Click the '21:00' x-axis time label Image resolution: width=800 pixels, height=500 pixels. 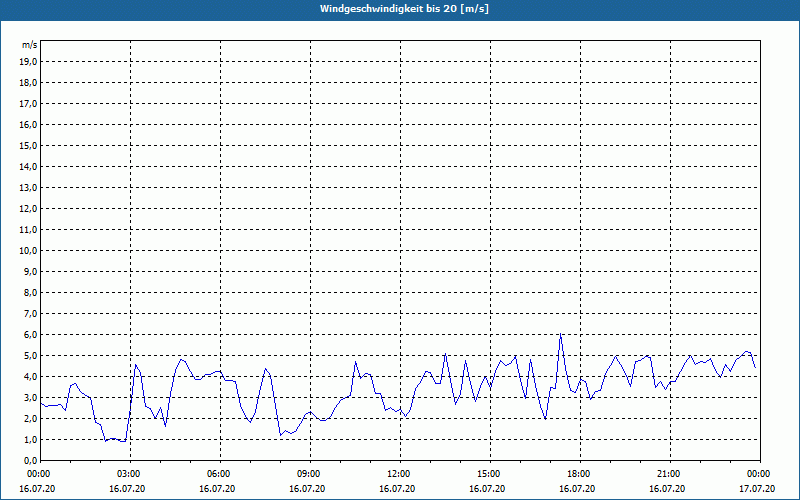point(667,474)
